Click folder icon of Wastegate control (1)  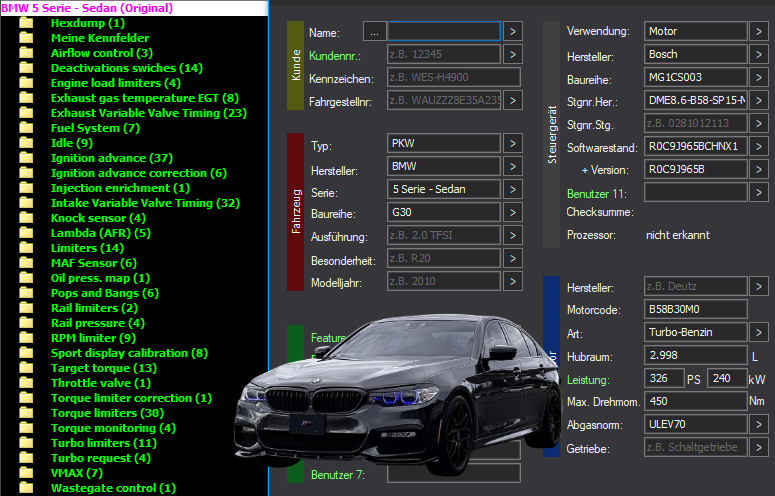(x=26, y=488)
